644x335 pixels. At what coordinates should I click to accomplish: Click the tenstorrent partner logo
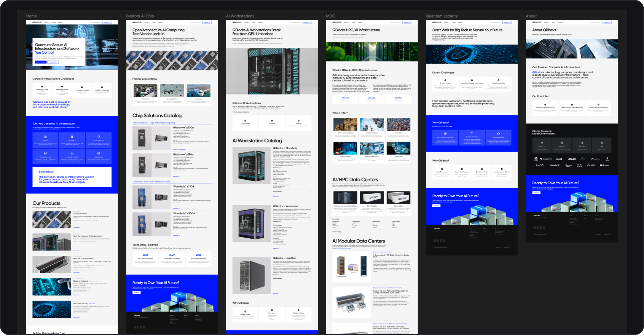click(x=547, y=159)
